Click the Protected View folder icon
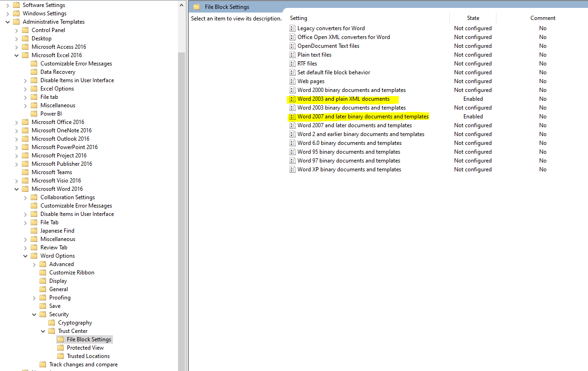Image resolution: width=588 pixels, height=371 pixels. (60, 348)
